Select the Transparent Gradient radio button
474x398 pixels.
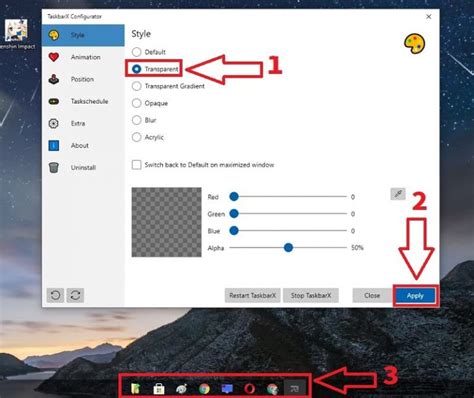click(x=136, y=86)
